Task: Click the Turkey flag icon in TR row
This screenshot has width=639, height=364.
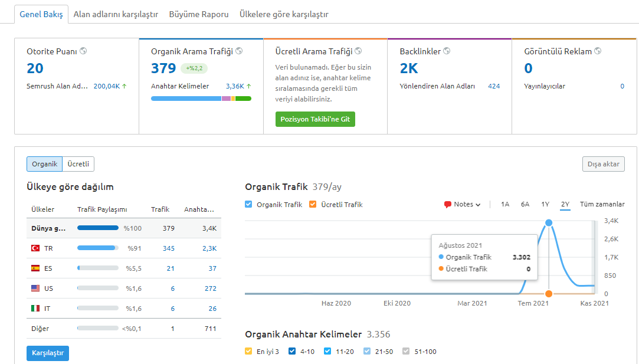Action: [35, 248]
